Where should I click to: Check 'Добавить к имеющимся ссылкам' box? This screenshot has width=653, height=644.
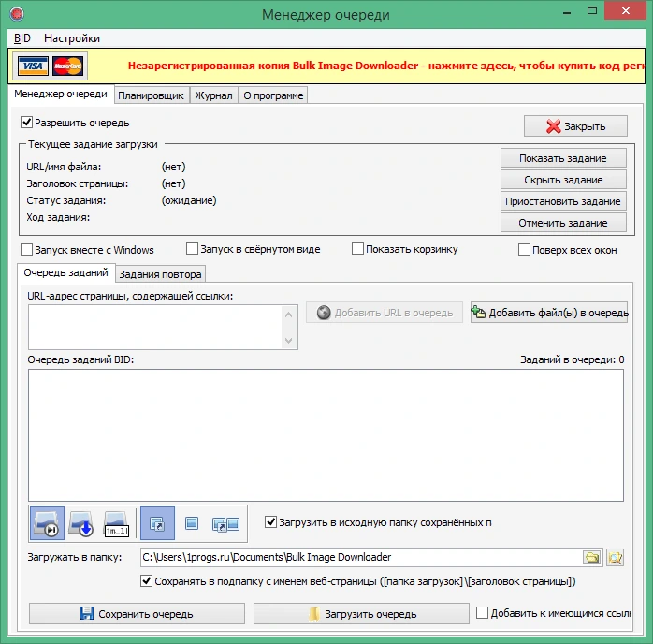coord(482,613)
